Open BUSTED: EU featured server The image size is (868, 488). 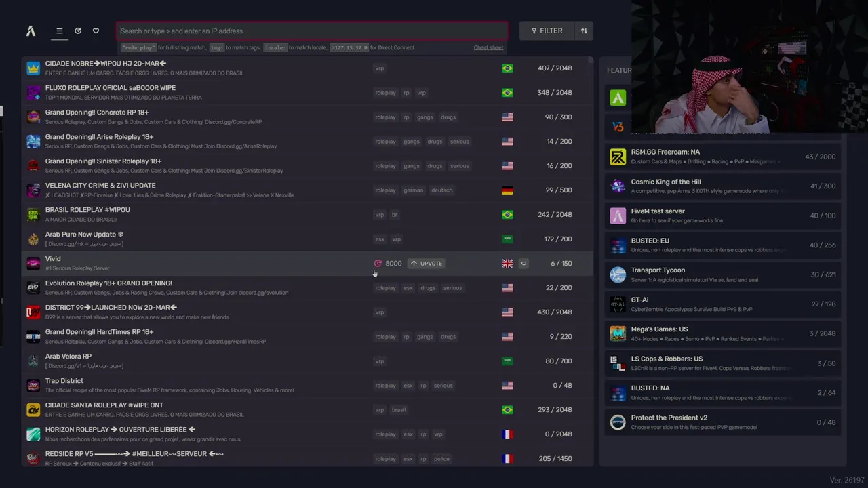723,245
